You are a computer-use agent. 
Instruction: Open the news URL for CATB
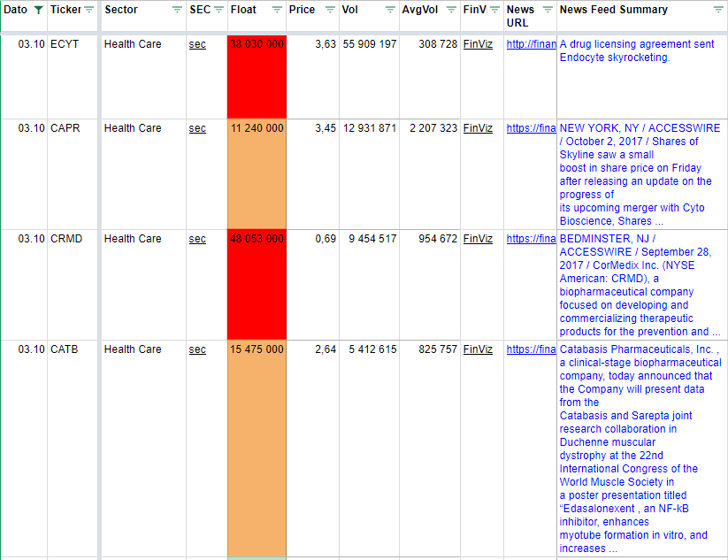(x=531, y=349)
